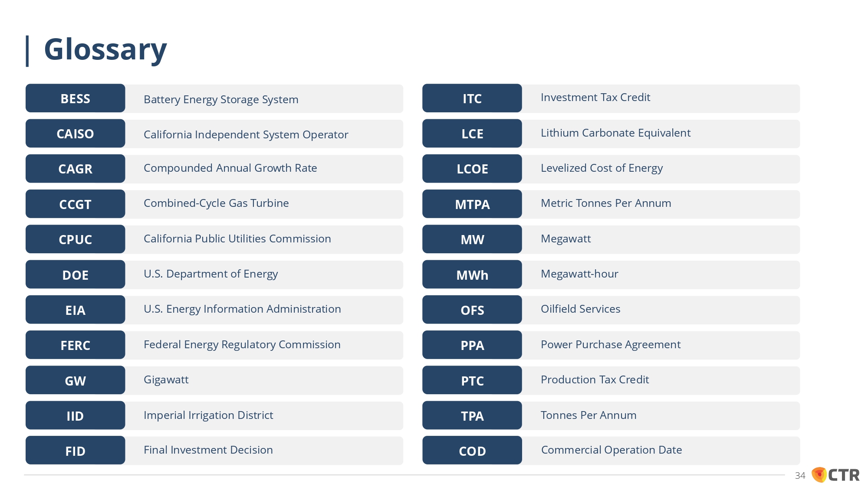The width and height of the screenshot is (868, 487).
Task: Select the CAISO abbreviation box
Action: (x=76, y=134)
